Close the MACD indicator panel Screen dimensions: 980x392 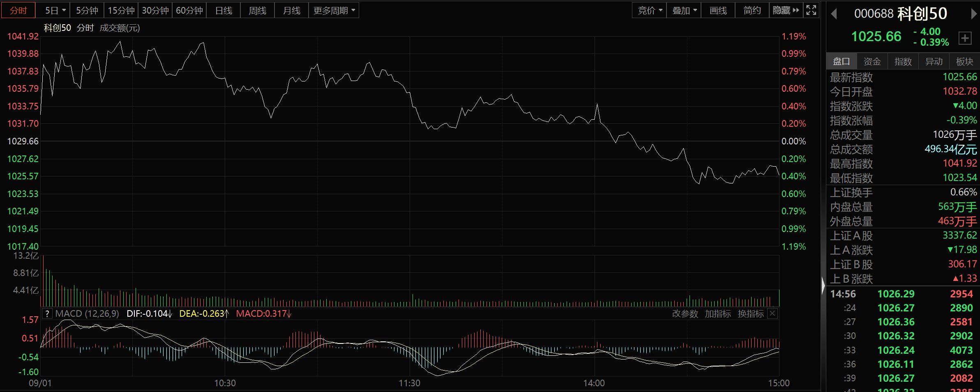point(772,314)
